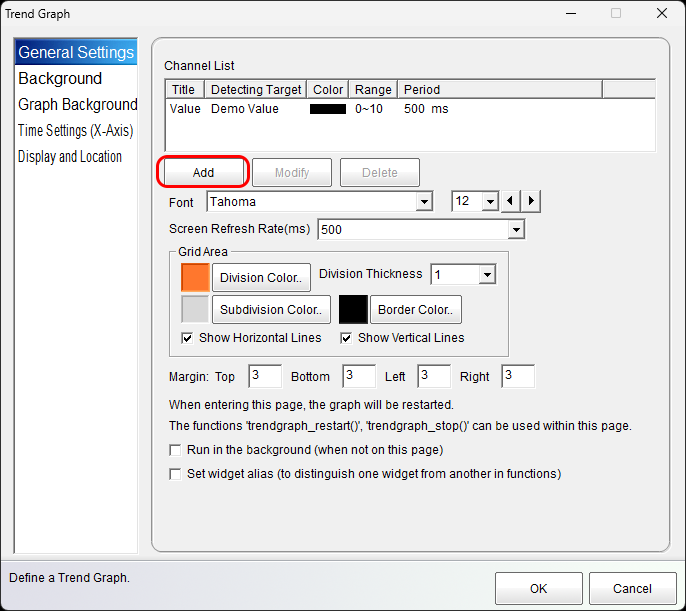Viewport: 686px width, 611px height.
Task: Enable Run in the background option
Action: (176, 450)
